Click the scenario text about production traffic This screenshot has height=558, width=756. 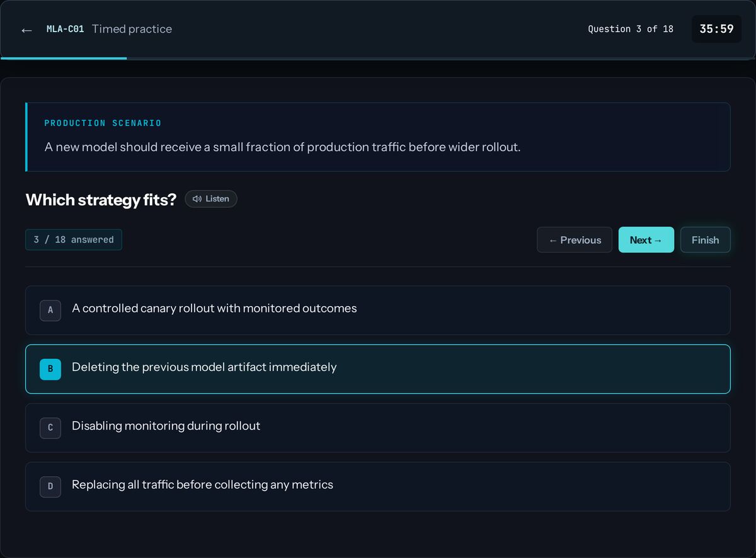(282, 147)
